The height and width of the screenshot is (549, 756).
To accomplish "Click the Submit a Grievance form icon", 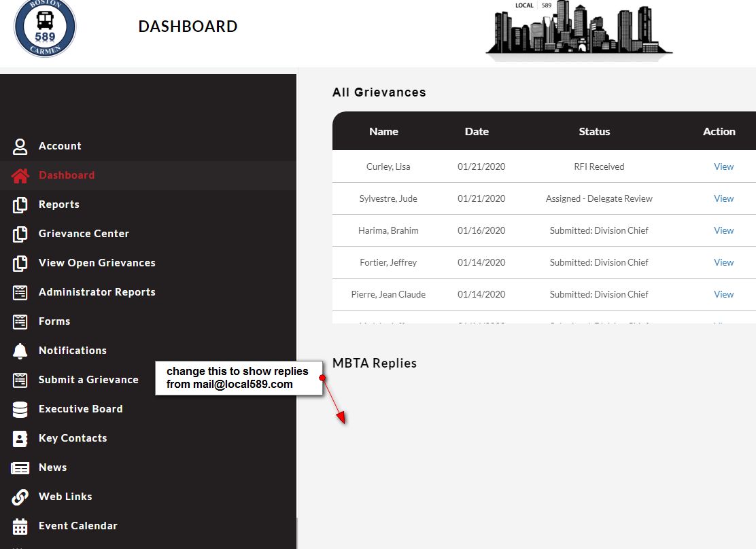I will [x=20, y=380].
